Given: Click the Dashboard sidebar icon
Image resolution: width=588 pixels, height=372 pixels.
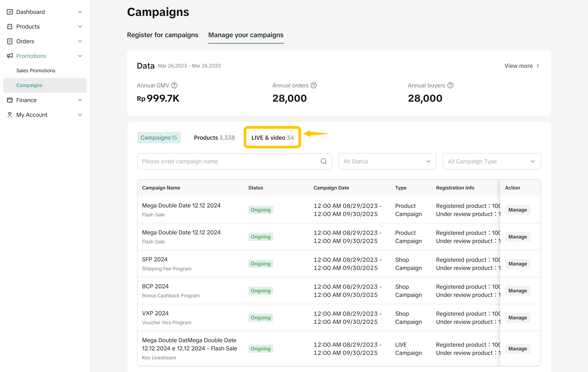Looking at the screenshot, I should pos(10,12).
